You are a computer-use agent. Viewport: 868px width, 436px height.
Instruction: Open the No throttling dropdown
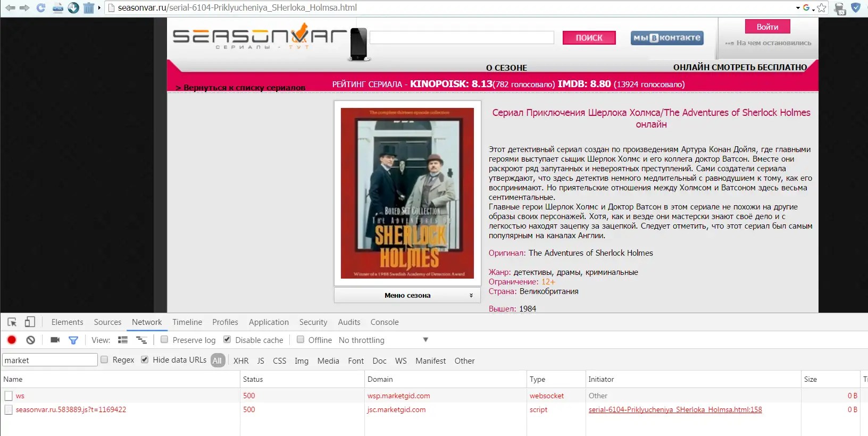tap(383, 340)
